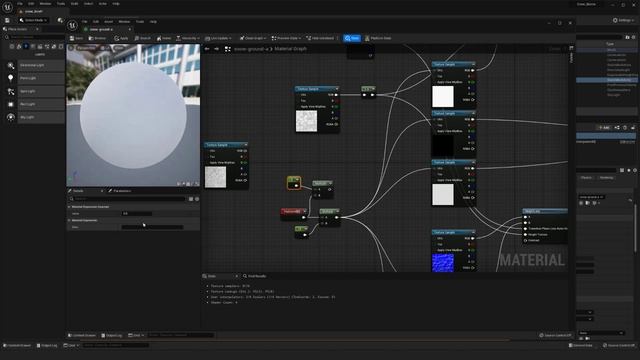This screenshot has height=360, width=640.
Task: Click the Value field in Details panel
Action: (137, 213)
